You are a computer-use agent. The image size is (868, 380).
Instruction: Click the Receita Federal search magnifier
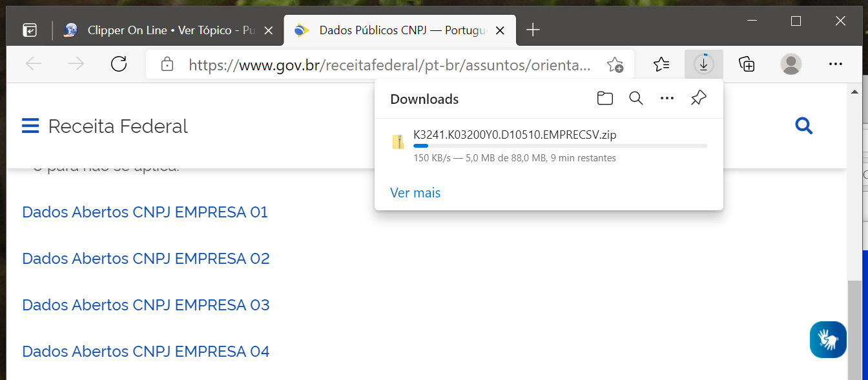[803, 126]
